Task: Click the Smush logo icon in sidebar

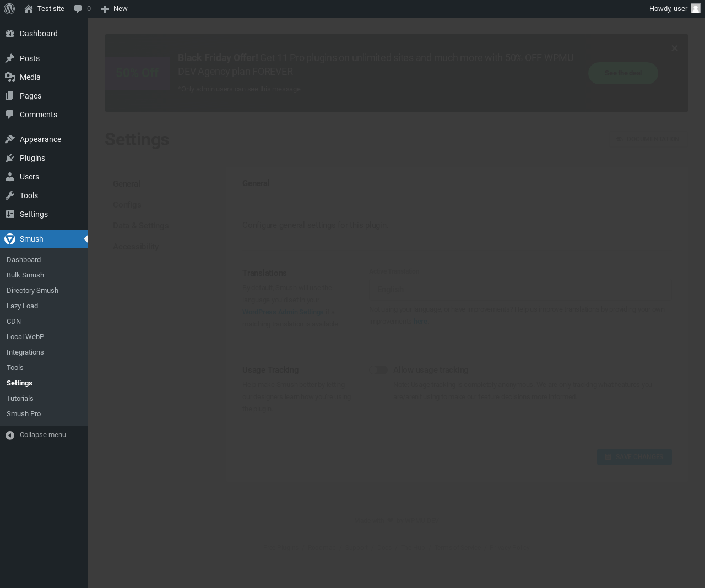Action: pos(10,239)
